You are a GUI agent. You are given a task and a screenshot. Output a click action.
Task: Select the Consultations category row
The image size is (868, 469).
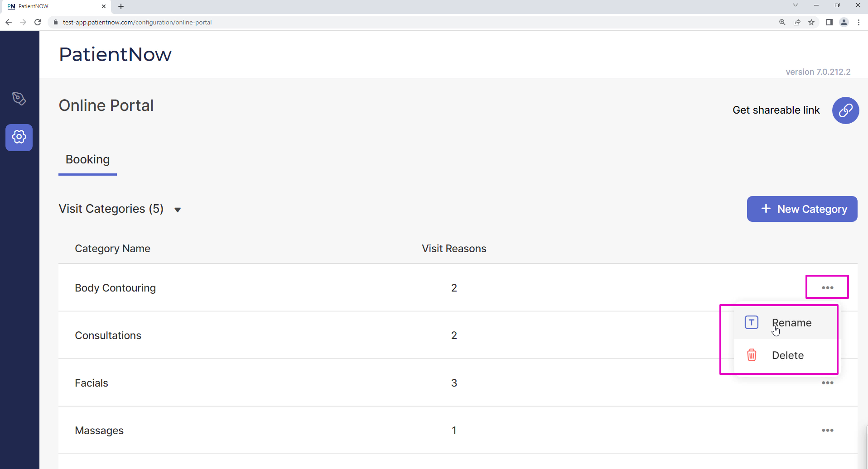coord(108,335)
